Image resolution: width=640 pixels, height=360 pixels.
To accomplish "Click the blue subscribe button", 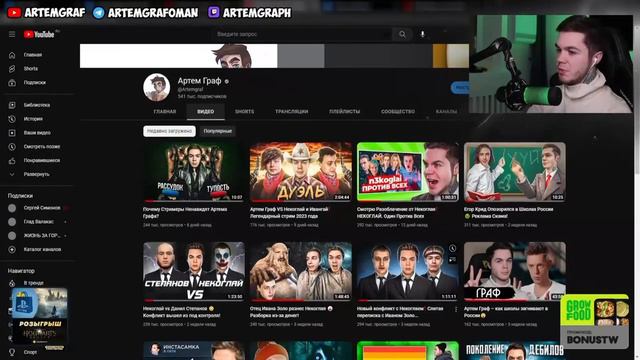I will tap(460, 87).
